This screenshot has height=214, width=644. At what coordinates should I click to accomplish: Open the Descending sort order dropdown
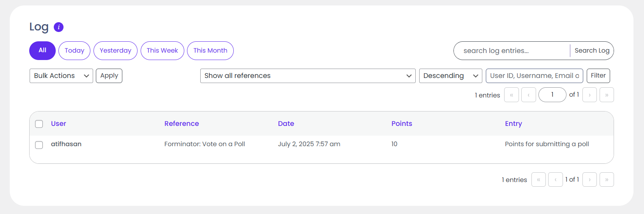click(450, 76)
